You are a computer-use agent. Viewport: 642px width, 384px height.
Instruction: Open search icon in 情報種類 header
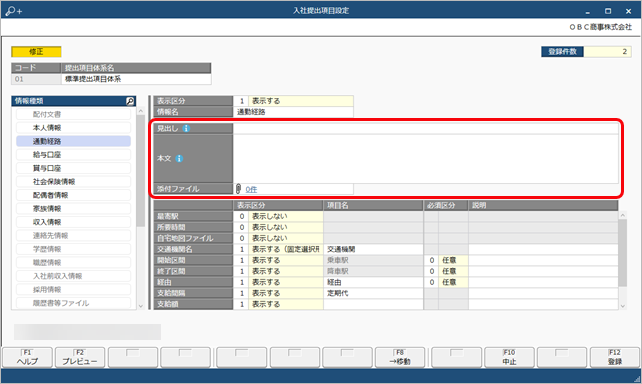130,101
